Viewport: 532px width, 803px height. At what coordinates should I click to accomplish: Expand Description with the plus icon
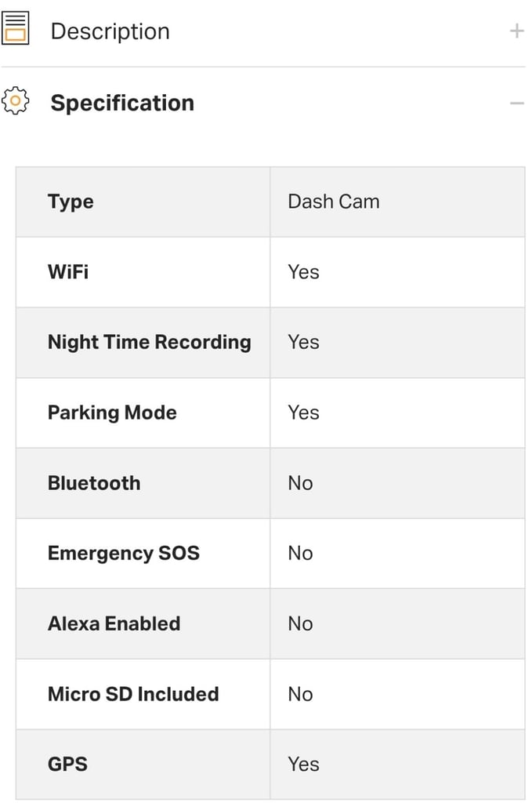pyautogui.click(x=516, y=31)
